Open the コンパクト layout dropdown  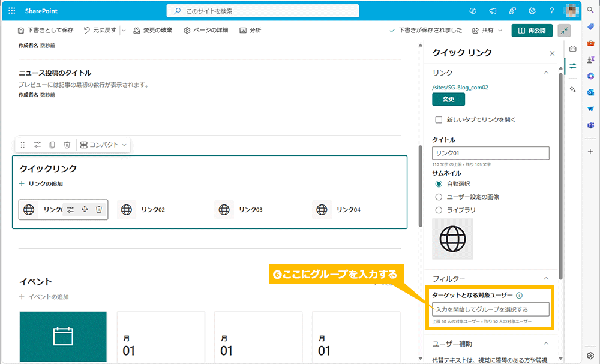click(x=103, y=145)
